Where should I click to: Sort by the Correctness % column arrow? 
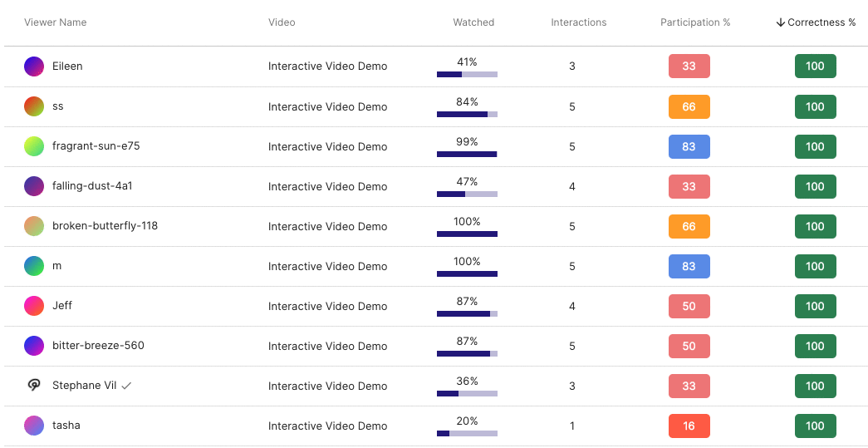coord(780,22)
